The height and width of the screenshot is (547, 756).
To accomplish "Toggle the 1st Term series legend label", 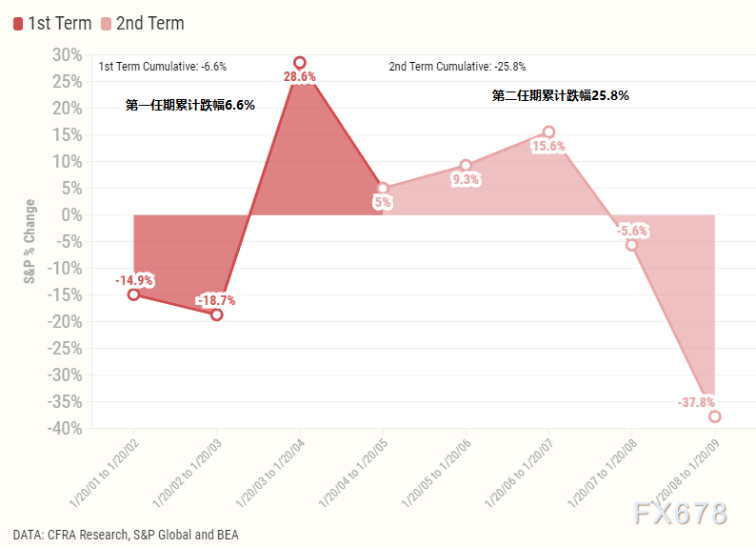I will pos(59,23).
